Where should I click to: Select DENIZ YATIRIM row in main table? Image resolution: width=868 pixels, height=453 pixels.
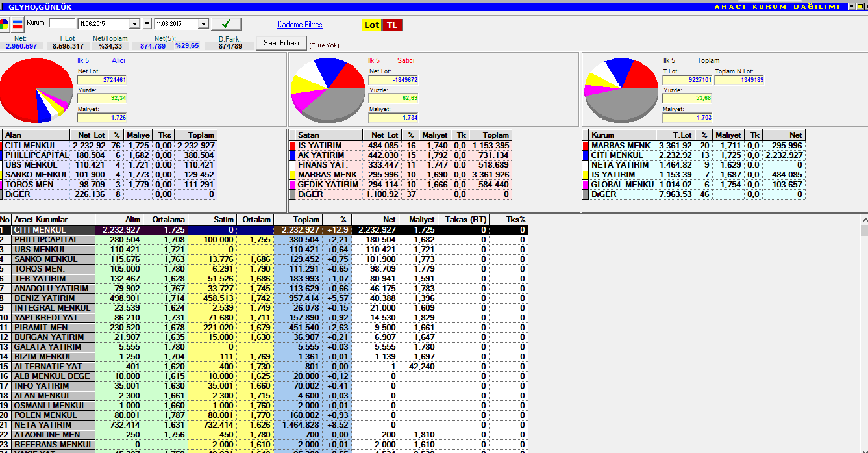(264, 298)
